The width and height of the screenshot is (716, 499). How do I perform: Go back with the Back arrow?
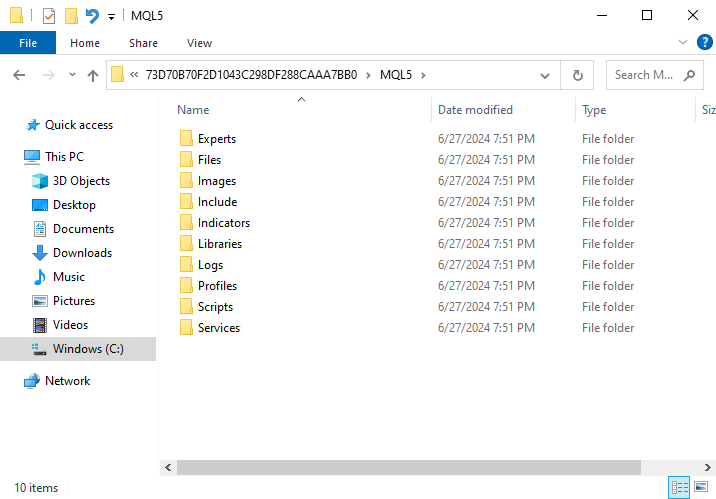[19, 75]
